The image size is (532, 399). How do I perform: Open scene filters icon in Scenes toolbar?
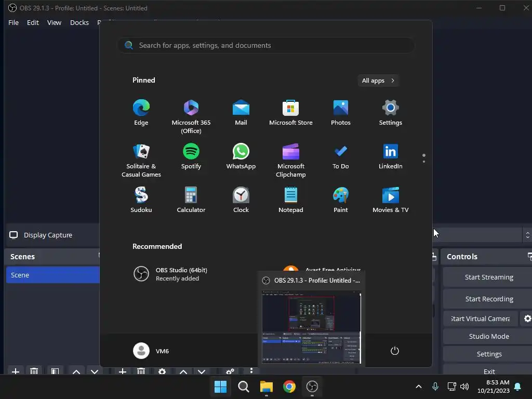(x=55, y=371)
